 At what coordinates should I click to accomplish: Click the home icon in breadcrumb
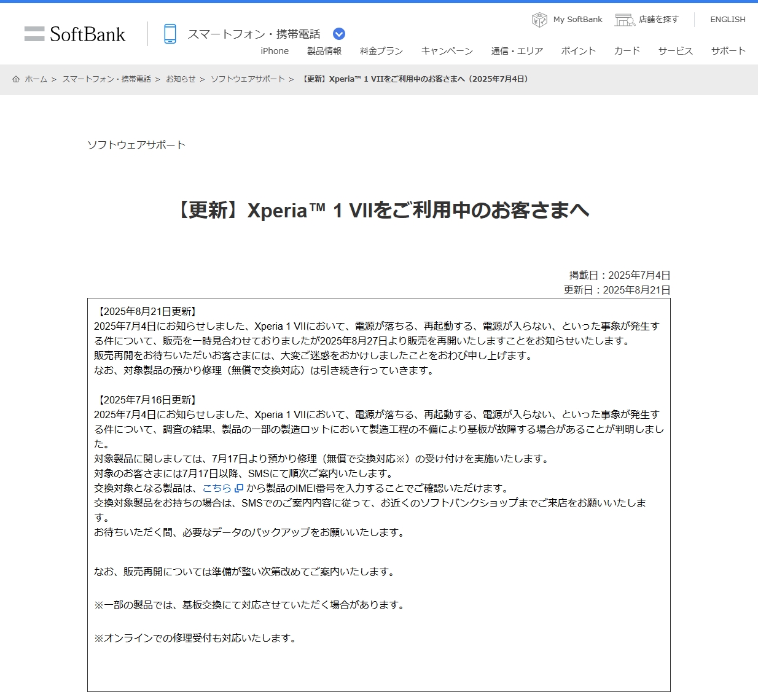click(16, 79)
